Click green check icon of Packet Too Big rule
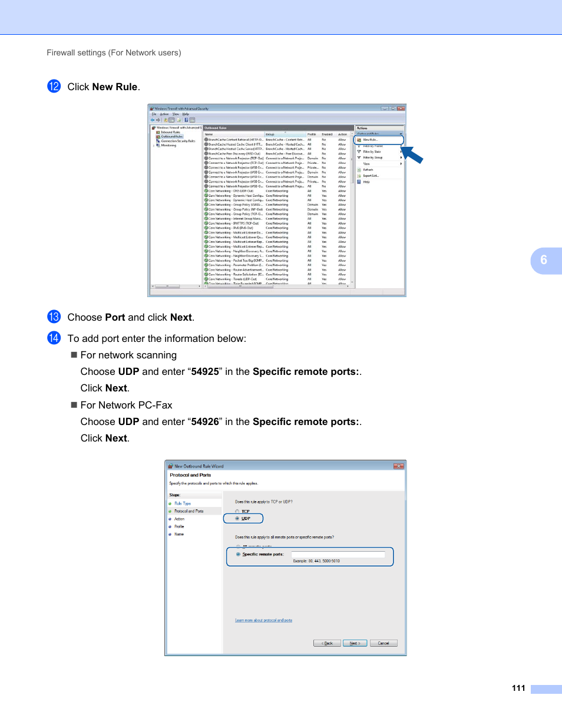 pos(206,261)
